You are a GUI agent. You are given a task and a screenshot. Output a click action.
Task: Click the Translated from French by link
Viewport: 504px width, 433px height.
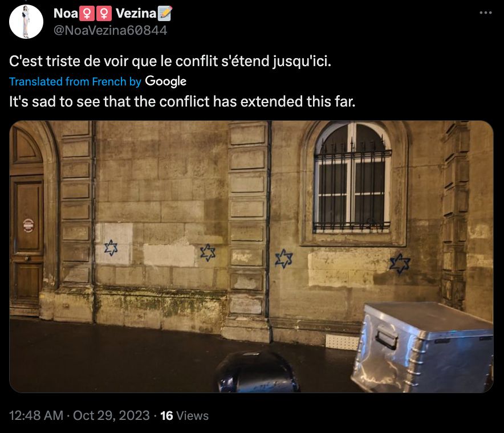click(x=75, y=81)
